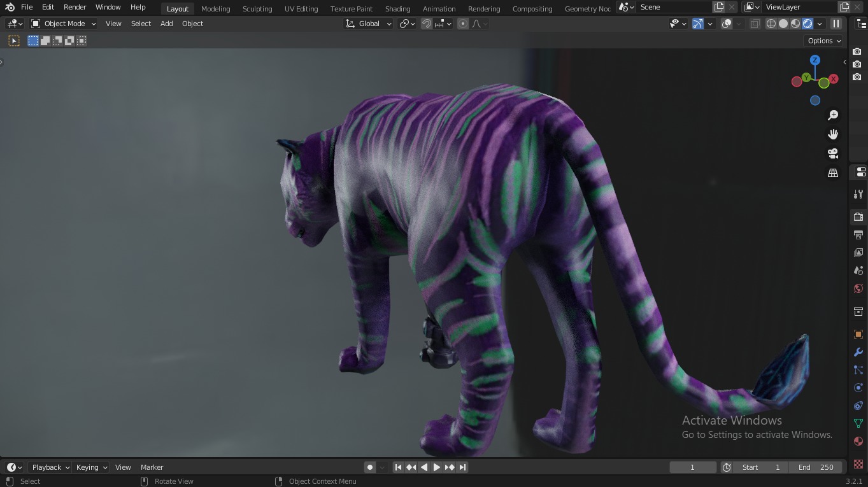
Task: Click the Select Box tool icon
Action: tap(14, 41)
